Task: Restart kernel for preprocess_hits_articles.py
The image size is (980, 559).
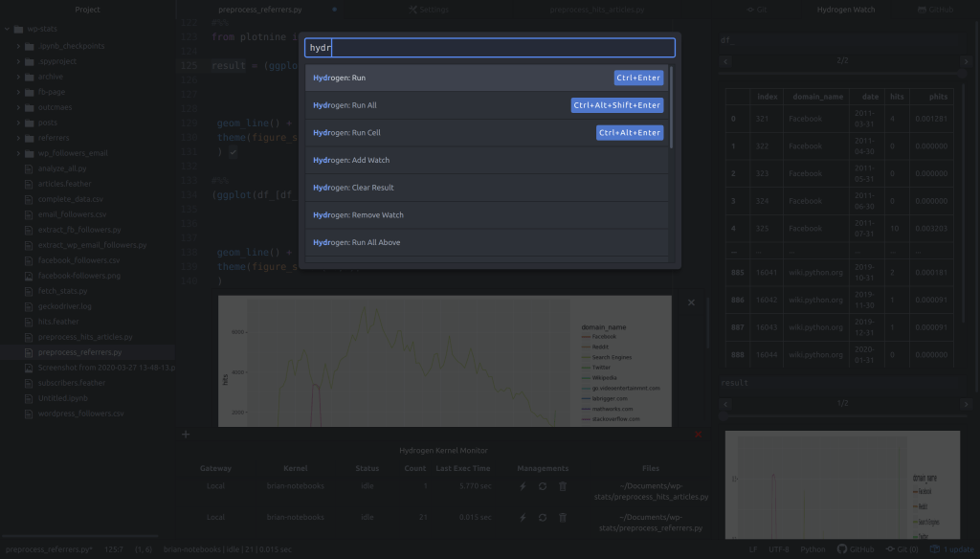Action: point(543,486)
